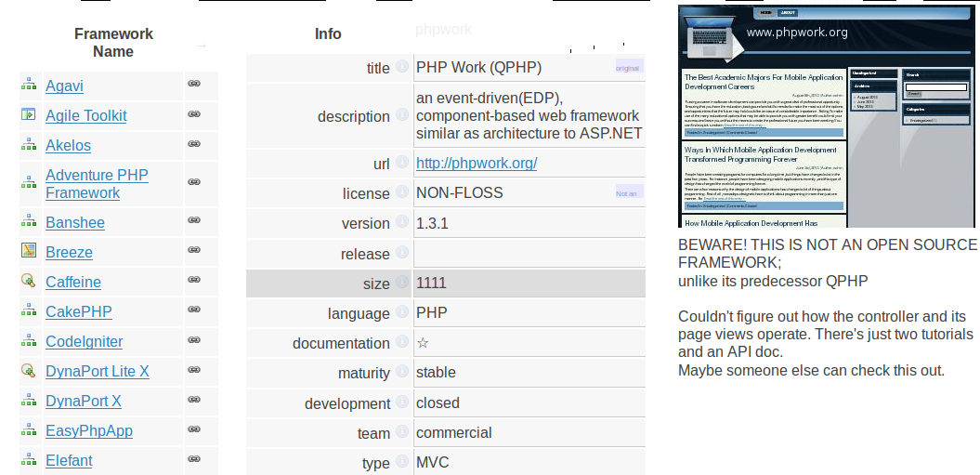The height and width of the screenshot is (475, 980).
Task: Click chain link icon for Adventure PHP Framework
Action: (x=194, y=181)
